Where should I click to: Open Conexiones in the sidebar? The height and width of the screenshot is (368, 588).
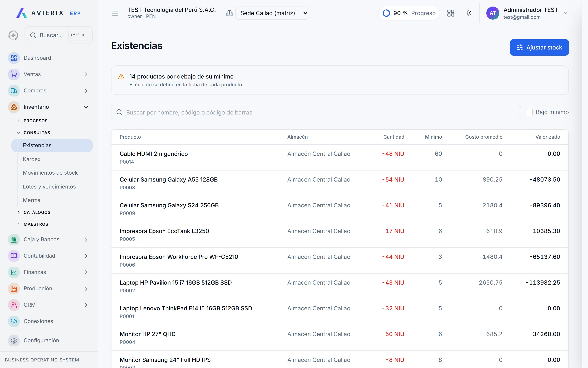tap(38, 321)
